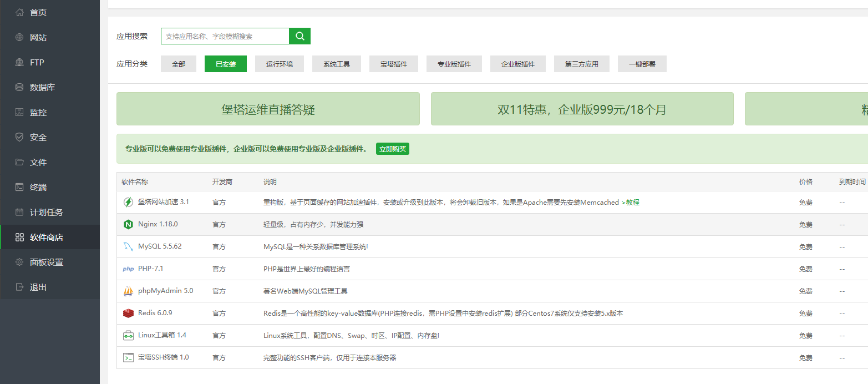Click the Redis description text

tap(443, 314)
